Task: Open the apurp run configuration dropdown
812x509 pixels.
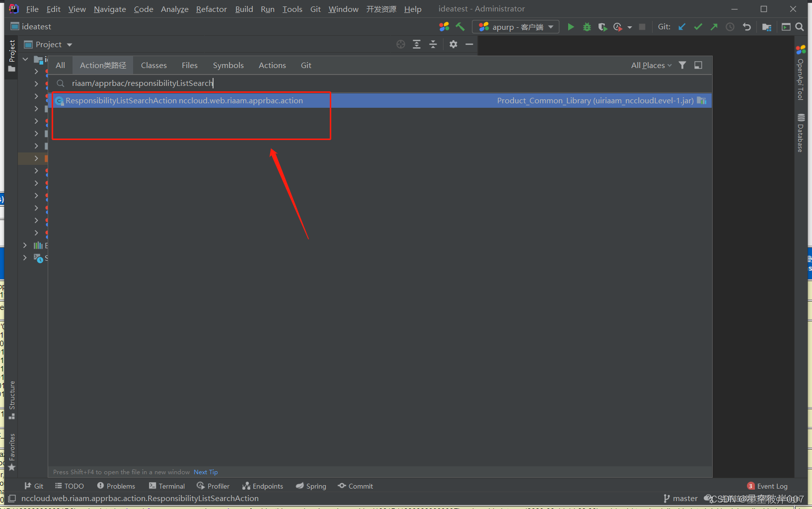Action: pos(516,27)
